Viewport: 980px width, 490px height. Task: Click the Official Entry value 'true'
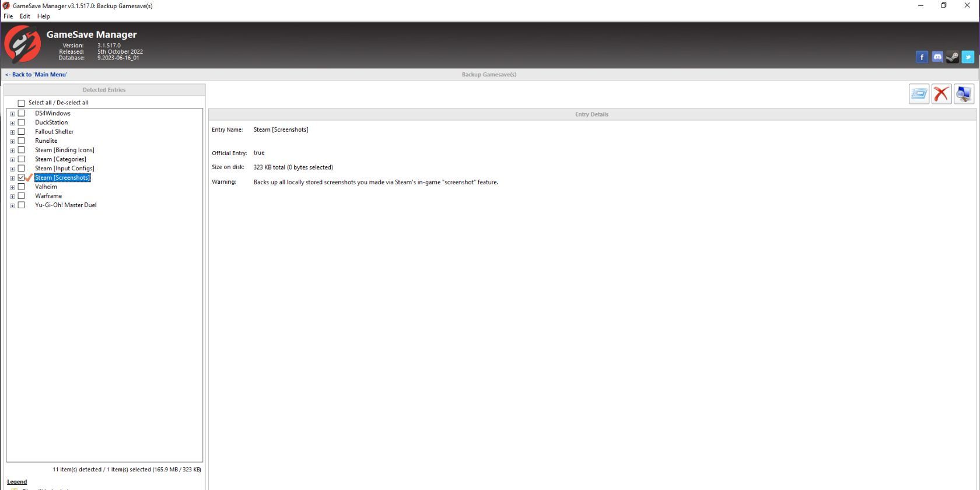(x=259, y=153)
